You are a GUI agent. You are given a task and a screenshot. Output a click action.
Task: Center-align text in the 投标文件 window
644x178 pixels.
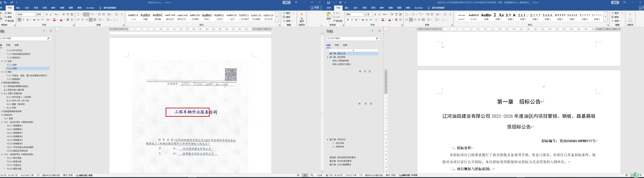(x=82, y=20)
